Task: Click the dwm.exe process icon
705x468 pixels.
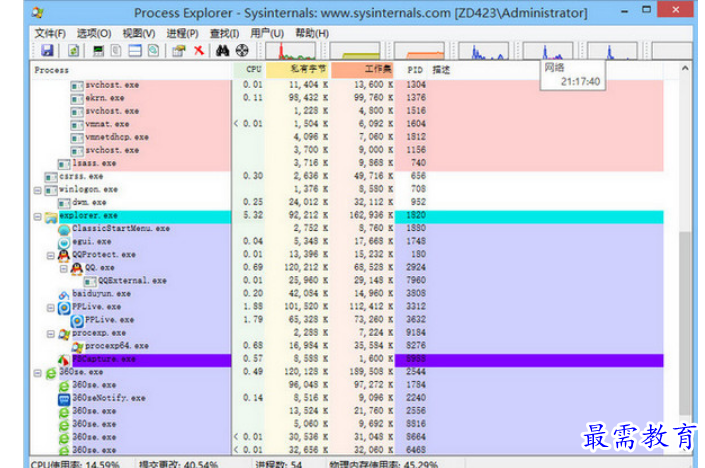Action: click(64, 203)
